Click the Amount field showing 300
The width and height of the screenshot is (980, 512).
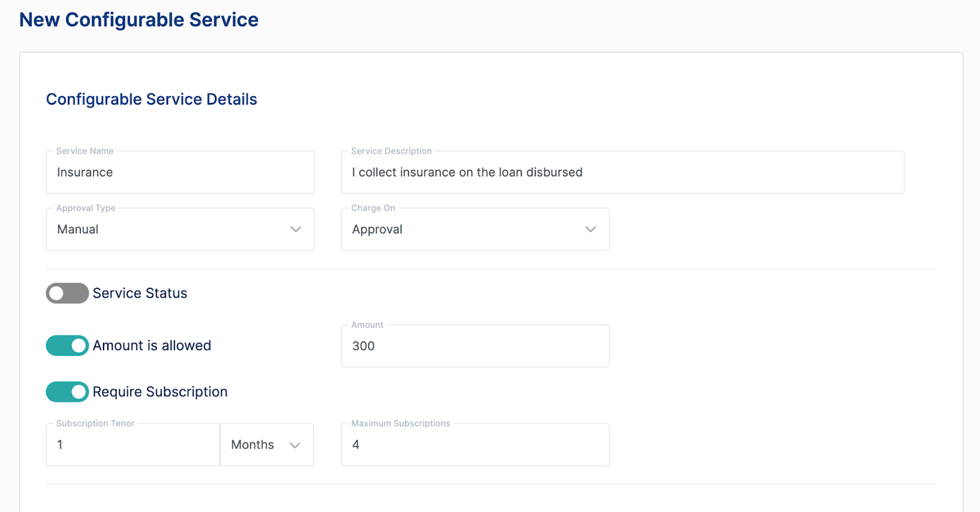(x=475, y=346)
